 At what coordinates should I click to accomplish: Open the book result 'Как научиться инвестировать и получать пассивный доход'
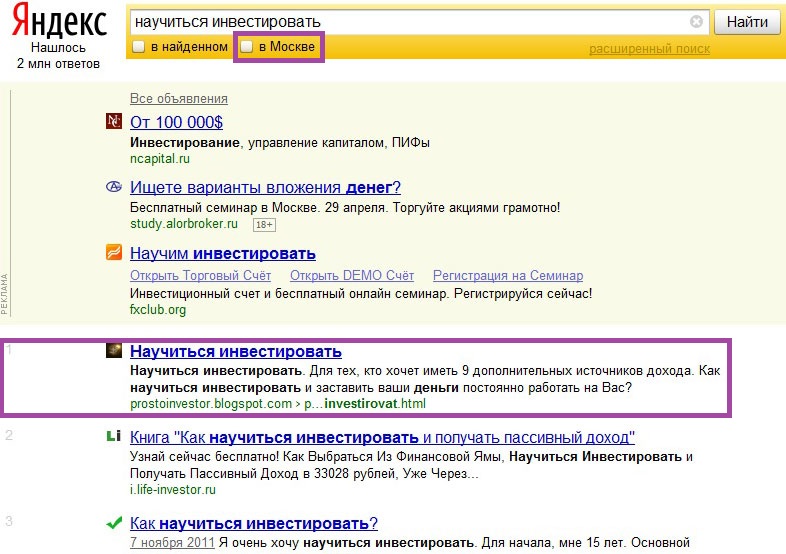382,437
